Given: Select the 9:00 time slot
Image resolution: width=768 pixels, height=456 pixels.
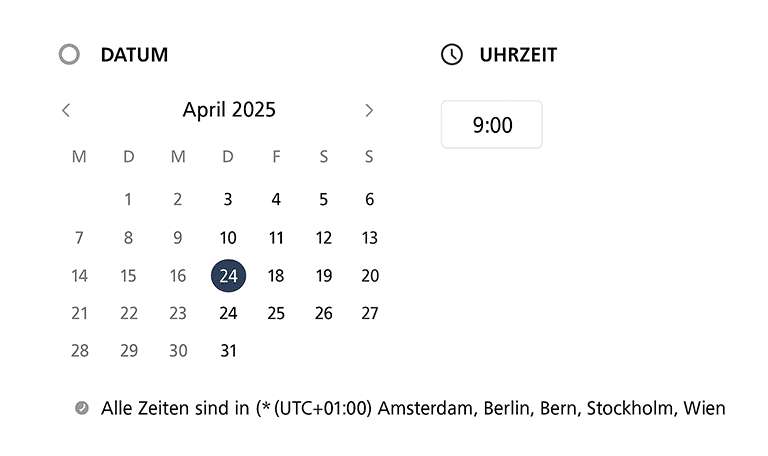Looking at the screenshot, I should 492,124.
